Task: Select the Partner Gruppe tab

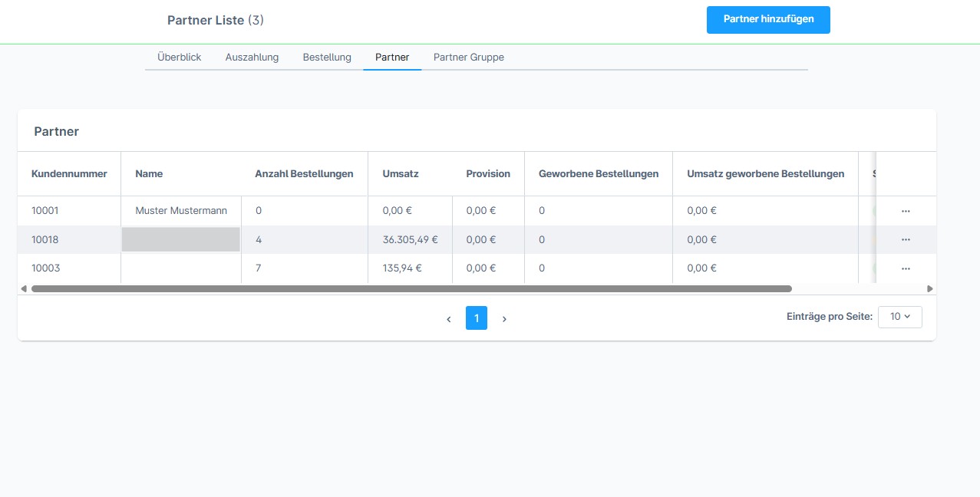Action: 468,58
